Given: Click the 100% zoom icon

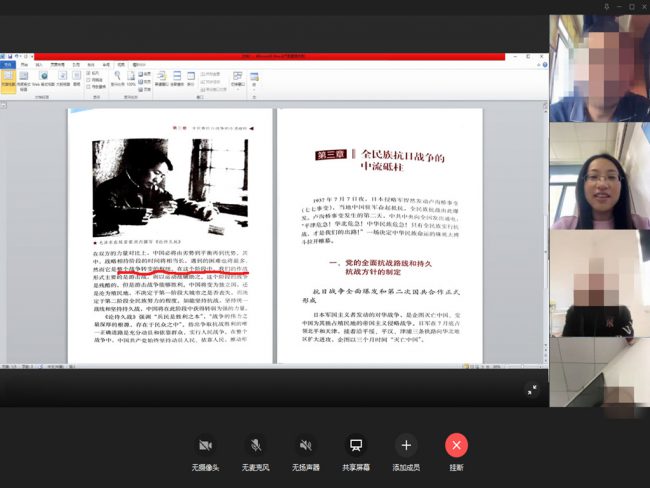Looking at the screenshot, I should pos(131,76).
